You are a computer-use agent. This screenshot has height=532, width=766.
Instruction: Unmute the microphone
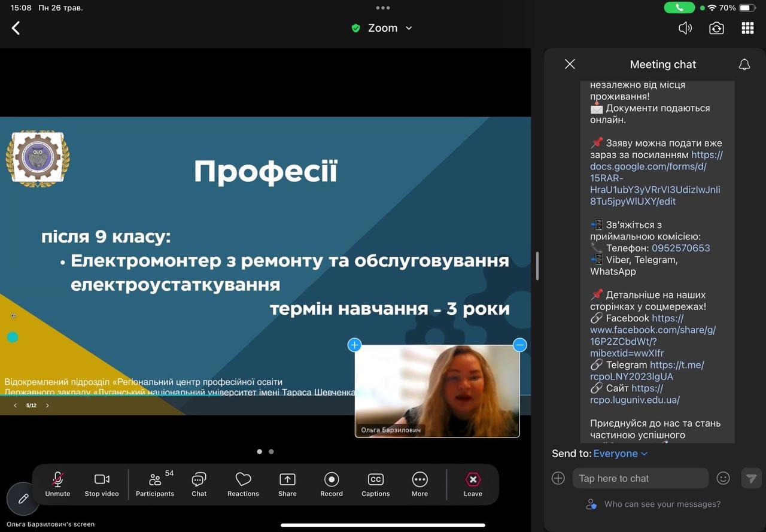click(57, 484)
